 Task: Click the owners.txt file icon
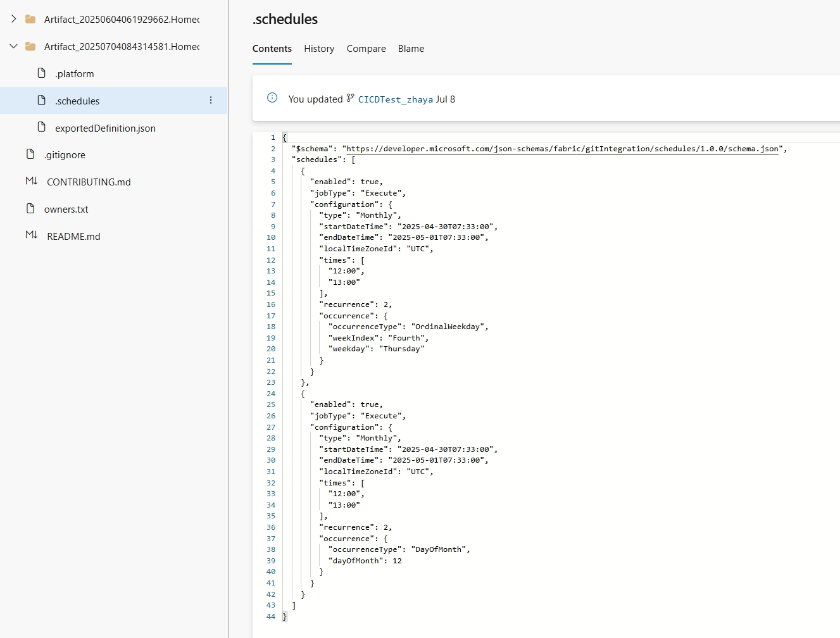pyautogui.click(x=30, y=208)
